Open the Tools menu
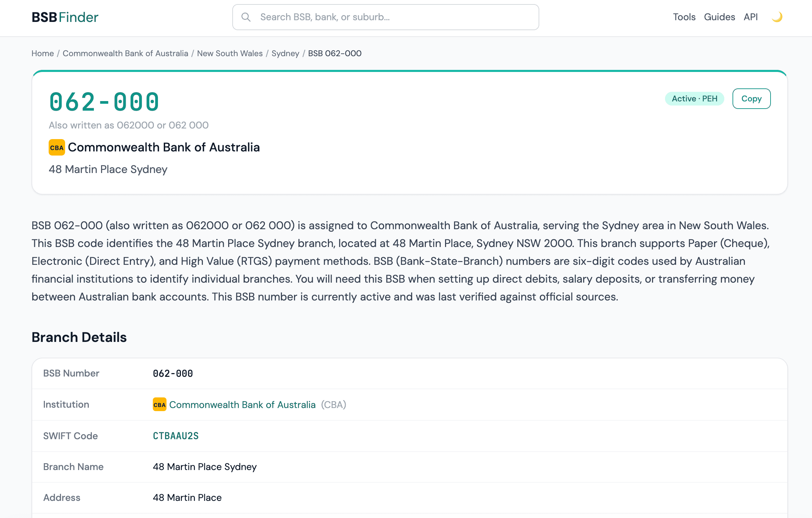 (x=684, y=17)
